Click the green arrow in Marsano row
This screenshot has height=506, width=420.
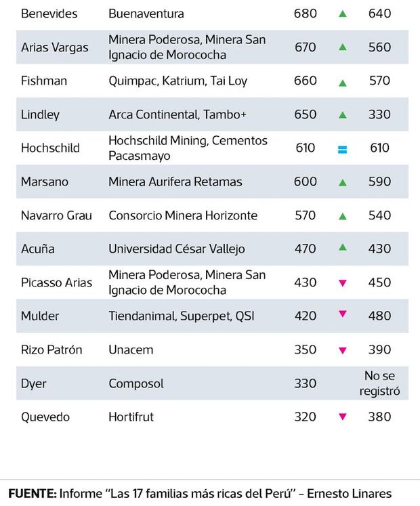pos(343,182)
